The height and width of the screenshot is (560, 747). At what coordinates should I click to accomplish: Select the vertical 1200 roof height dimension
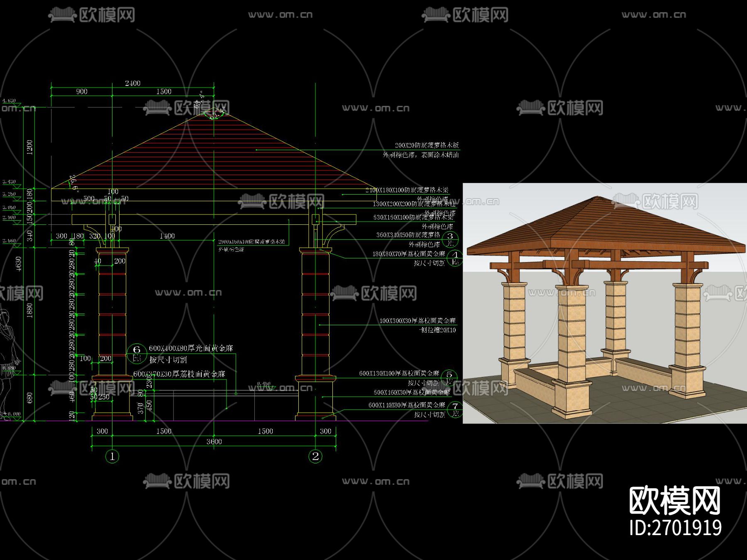coord(29,147)
